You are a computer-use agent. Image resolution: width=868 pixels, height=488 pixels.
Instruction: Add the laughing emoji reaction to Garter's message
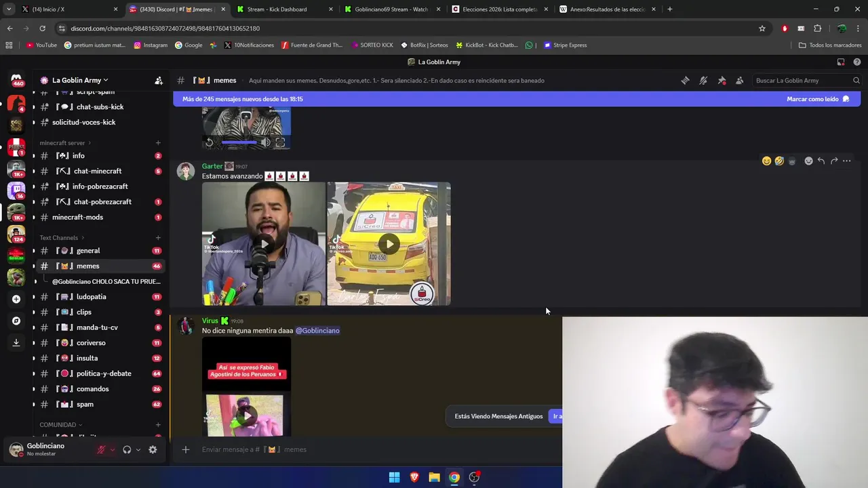[x=766, y=161]
